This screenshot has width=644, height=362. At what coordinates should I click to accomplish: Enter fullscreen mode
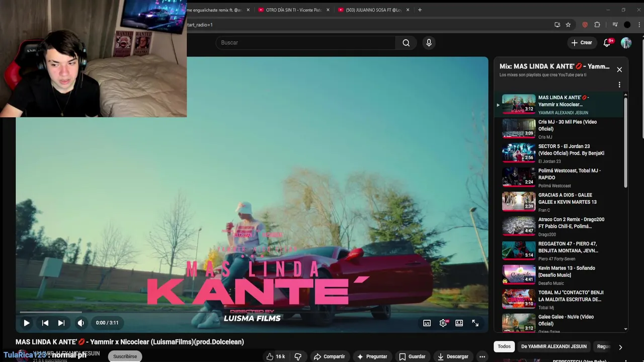[x=475, y=323]
